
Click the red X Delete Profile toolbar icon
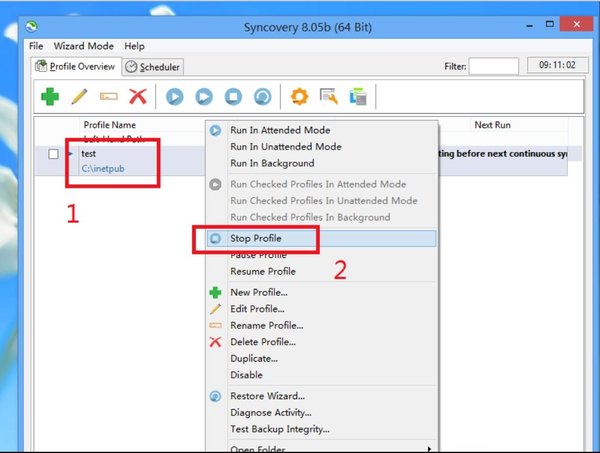[x=138, y=96]
